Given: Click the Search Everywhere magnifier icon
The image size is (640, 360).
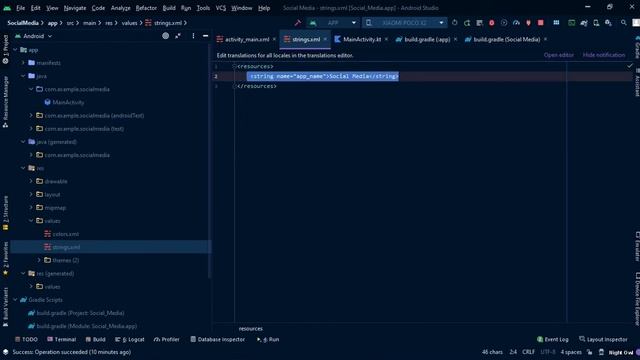Looking at the screenshot, I should [623, 23].
